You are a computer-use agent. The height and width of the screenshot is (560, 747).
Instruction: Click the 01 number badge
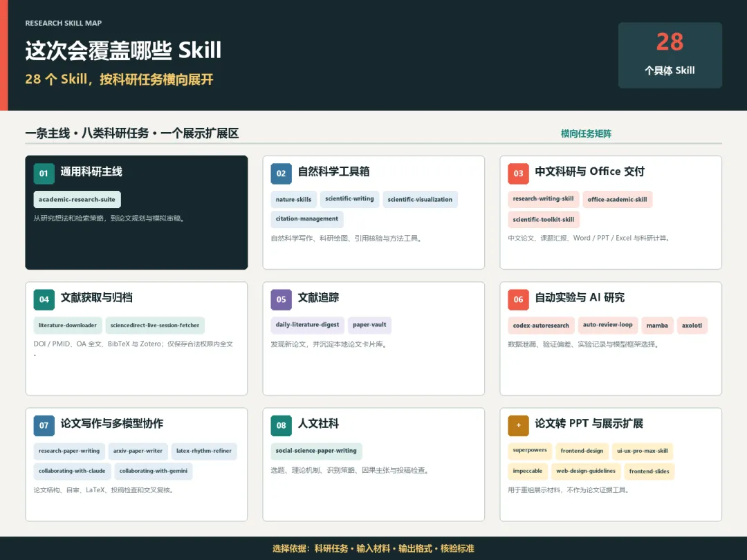click(44, 174)
